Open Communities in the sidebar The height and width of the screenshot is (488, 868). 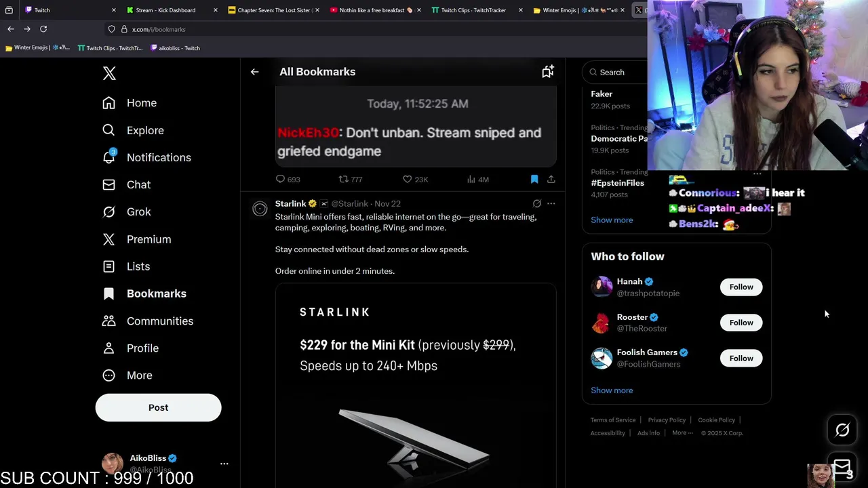pos(148,321)
